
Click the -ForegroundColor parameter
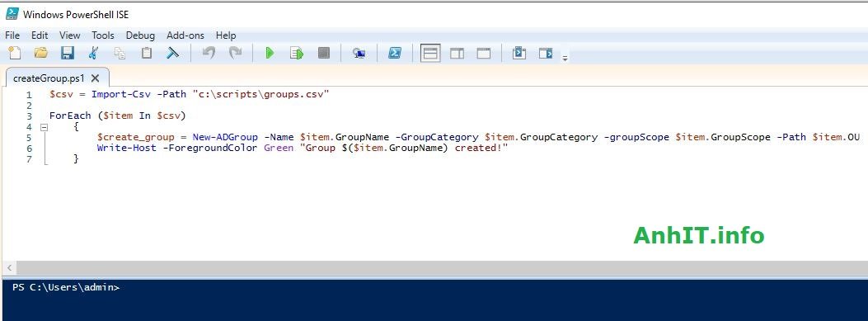click(210, 148)
